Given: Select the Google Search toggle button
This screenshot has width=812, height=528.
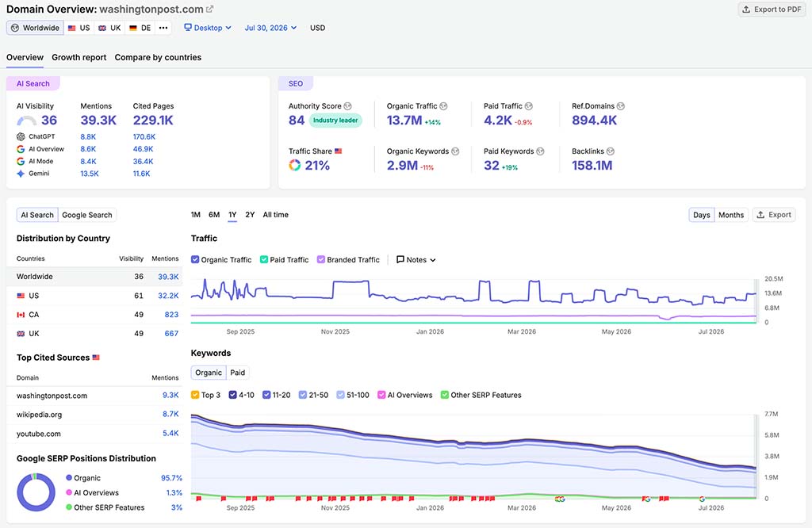Looking at the screenshot, I should tap(87, 215).
